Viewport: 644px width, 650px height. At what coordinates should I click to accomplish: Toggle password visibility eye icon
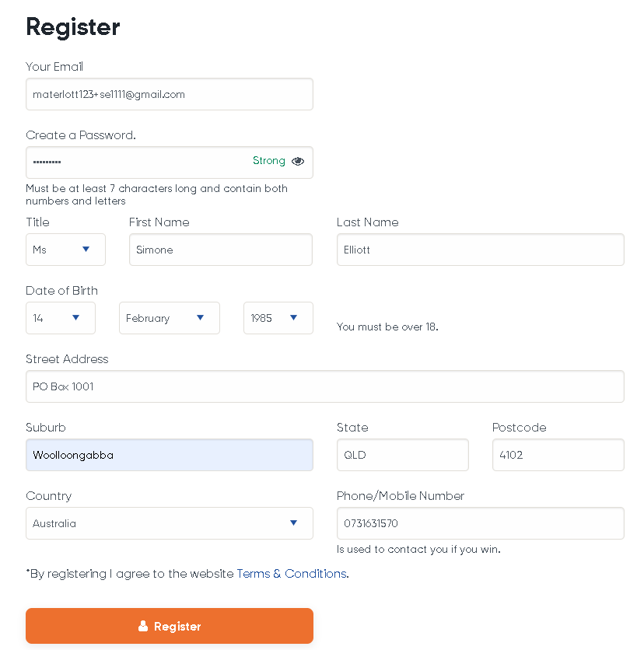[x=298, y=162]
